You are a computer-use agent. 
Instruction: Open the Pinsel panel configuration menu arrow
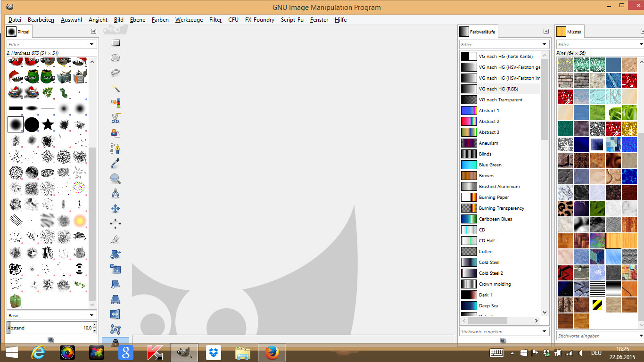[93, 32]
